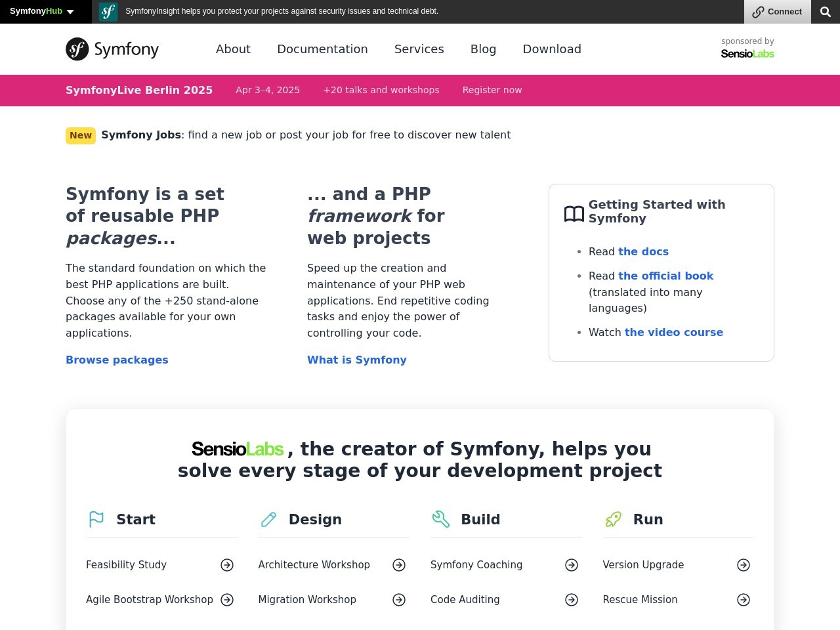Open the Blog menu item
This screenshot has width=840, height=630.
(483, 49)
